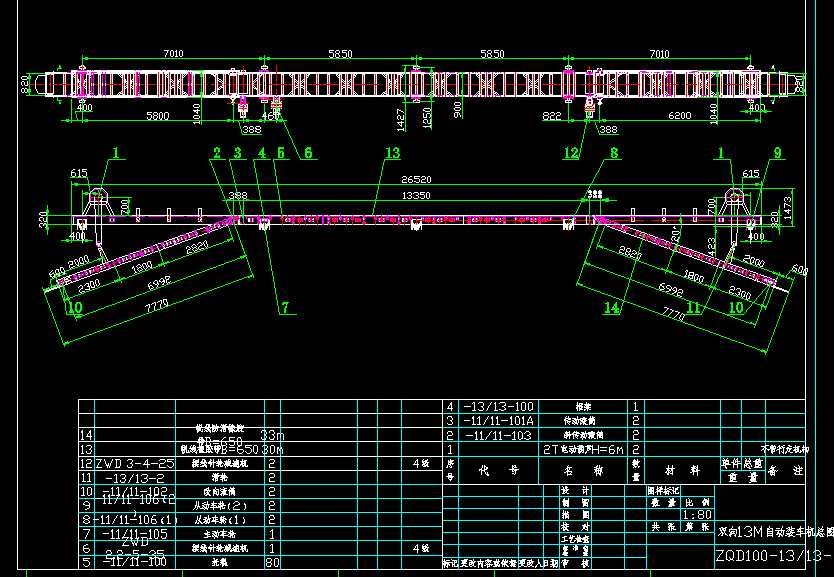Pick the 从动车轮(2) name cell
This screenshot has width=834, height=577.
click(220, 506)
